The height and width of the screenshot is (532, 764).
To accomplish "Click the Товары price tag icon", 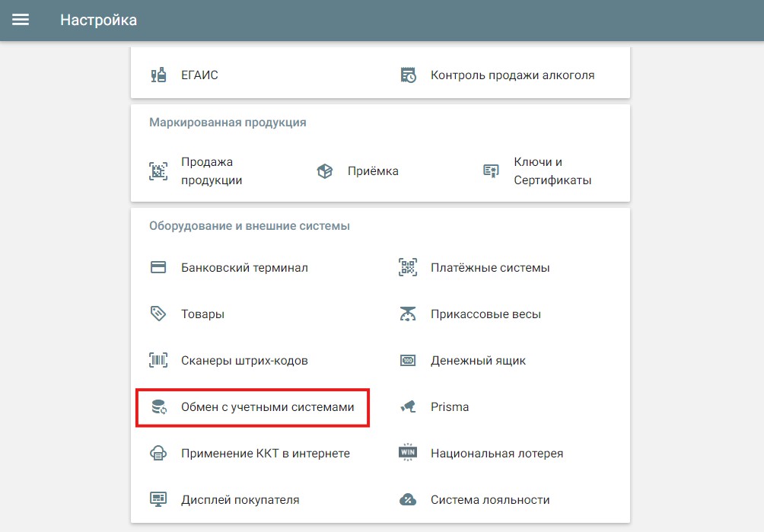I will (x=158, y=314).
